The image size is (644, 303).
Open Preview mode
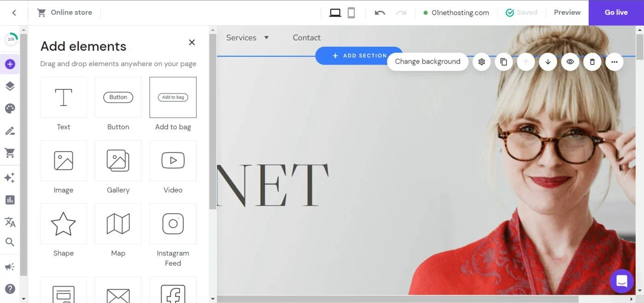(x=567, y=12)
